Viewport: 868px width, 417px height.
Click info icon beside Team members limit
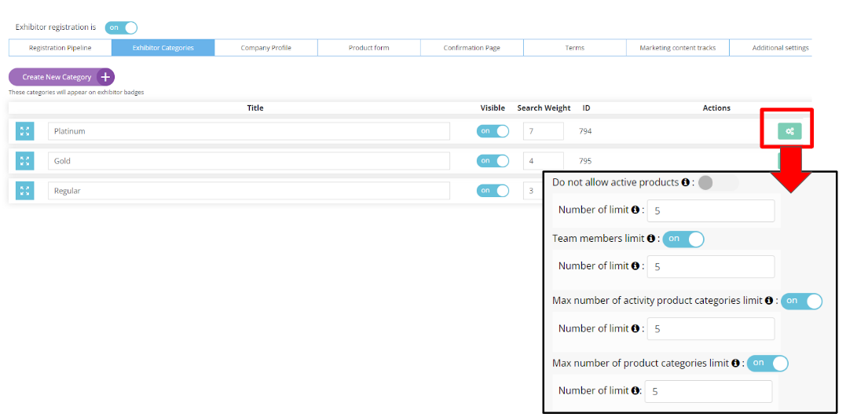pyautogui.click(x=651, y=239)
